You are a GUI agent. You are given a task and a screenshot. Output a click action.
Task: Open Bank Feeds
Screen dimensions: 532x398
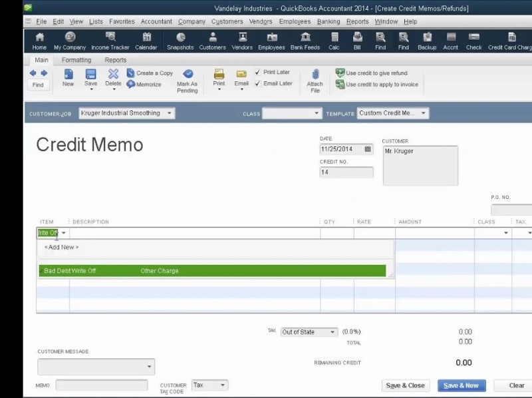(305, 41)
